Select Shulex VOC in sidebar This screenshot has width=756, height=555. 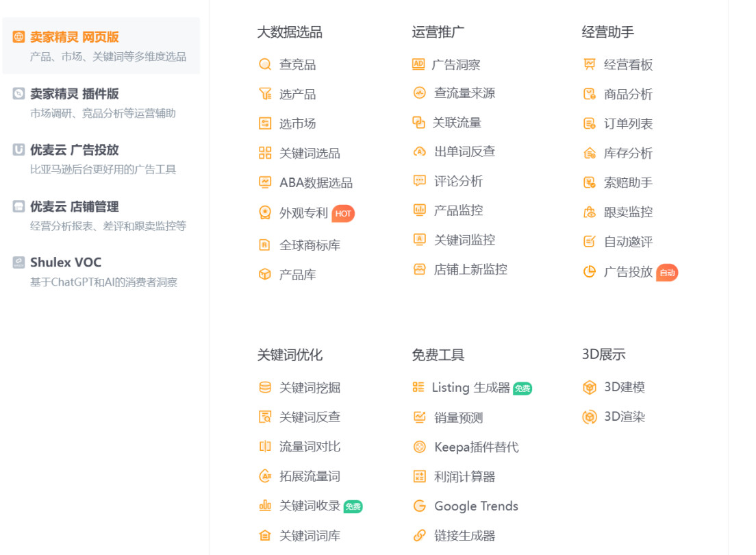[x=101, y=271]
